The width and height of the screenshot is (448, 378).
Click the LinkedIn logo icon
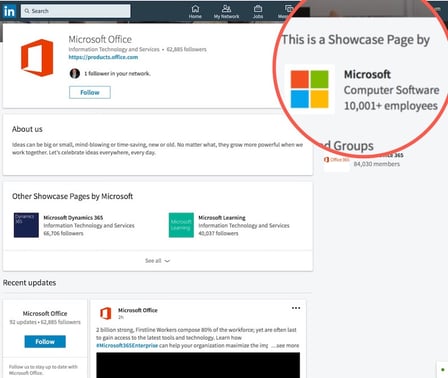coord(9,11)
